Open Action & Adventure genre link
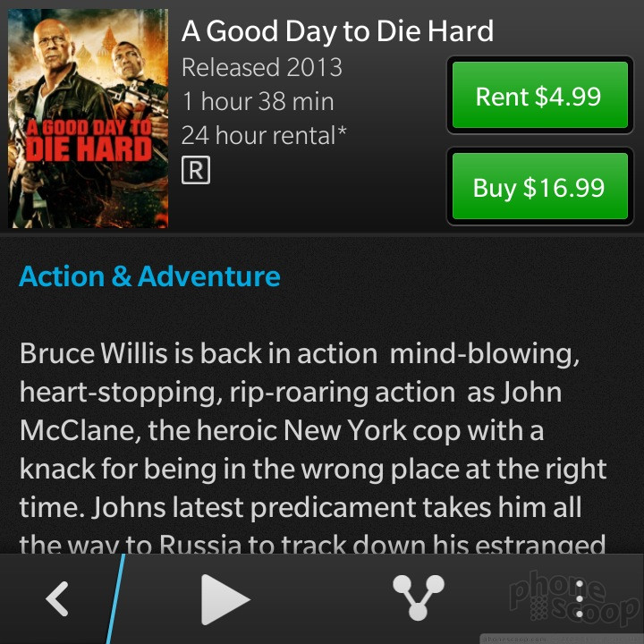644x644 pixels. tap(149, 276)
